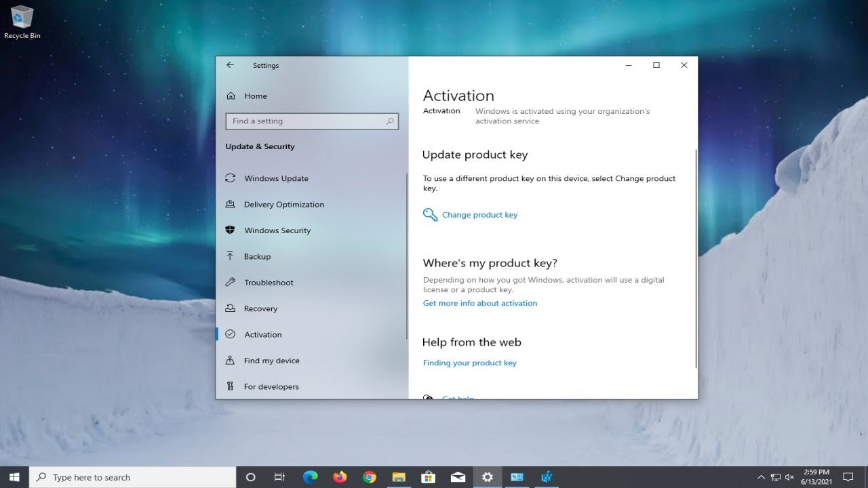This screenshot has width=868, height=488.
Task: Launch Firefox from the taskbar
Action: [340, 477]
